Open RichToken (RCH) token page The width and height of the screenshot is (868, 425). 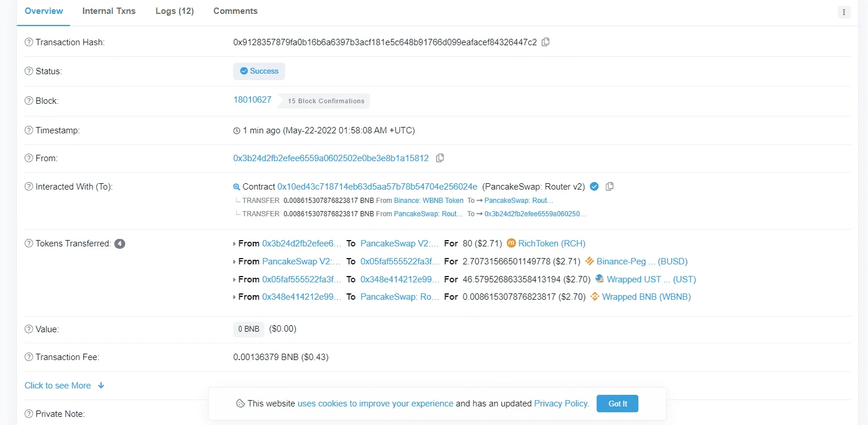click(552, 244)
